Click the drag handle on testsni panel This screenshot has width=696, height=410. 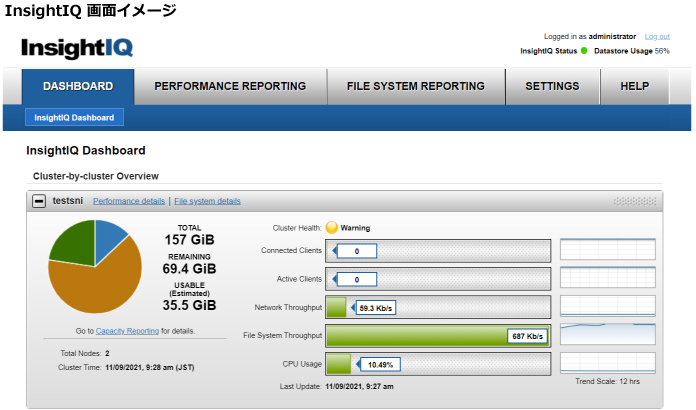pos(634,201)
